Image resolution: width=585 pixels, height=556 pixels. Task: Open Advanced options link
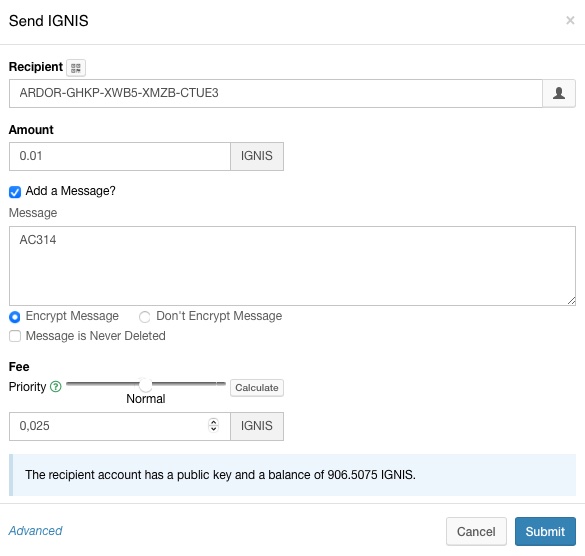pos(35,531)
